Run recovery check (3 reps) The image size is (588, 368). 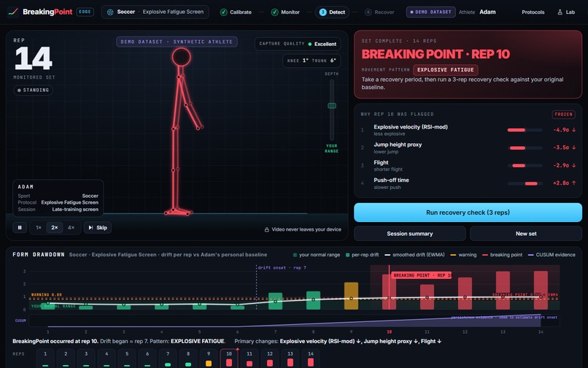point(468,212)
